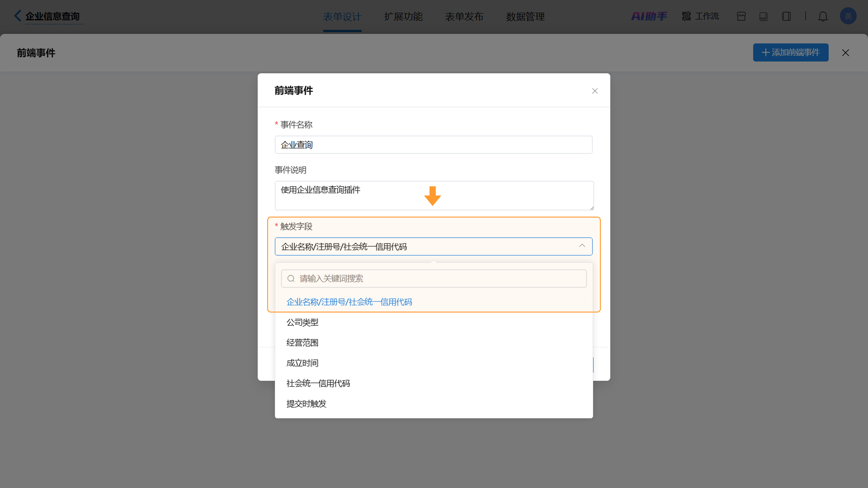The image size is (868, 488).
Task: Click the search magnifier icon
Action: coord(291,278)
